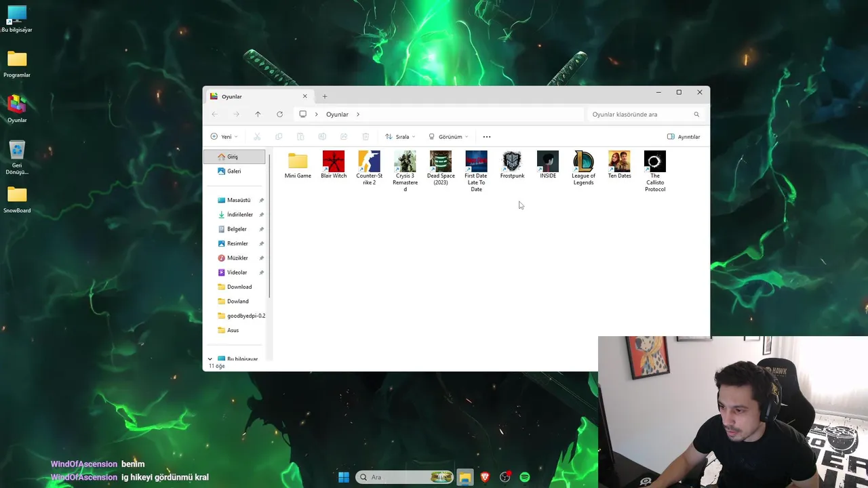The image size is (868, 488).
Task: Refresh the Oyunlar folder view
Action: pyautogui.click(x=279, y=115)
